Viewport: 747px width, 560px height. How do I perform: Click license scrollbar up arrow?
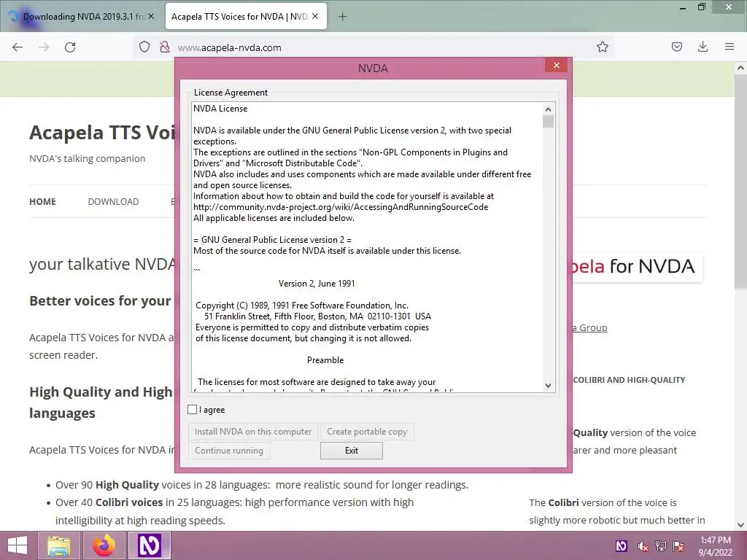click(549, 109)
